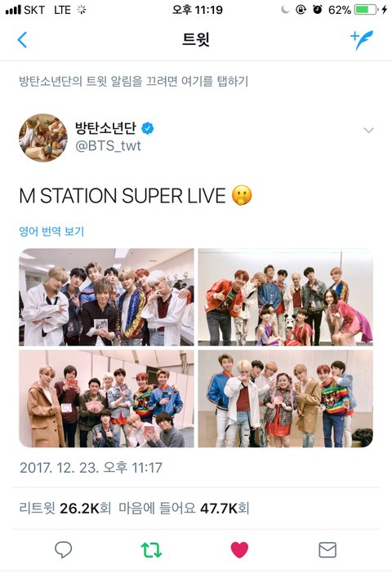Open the @BTS_twt handle
This screenshot has height=578, width=392.
108,146
